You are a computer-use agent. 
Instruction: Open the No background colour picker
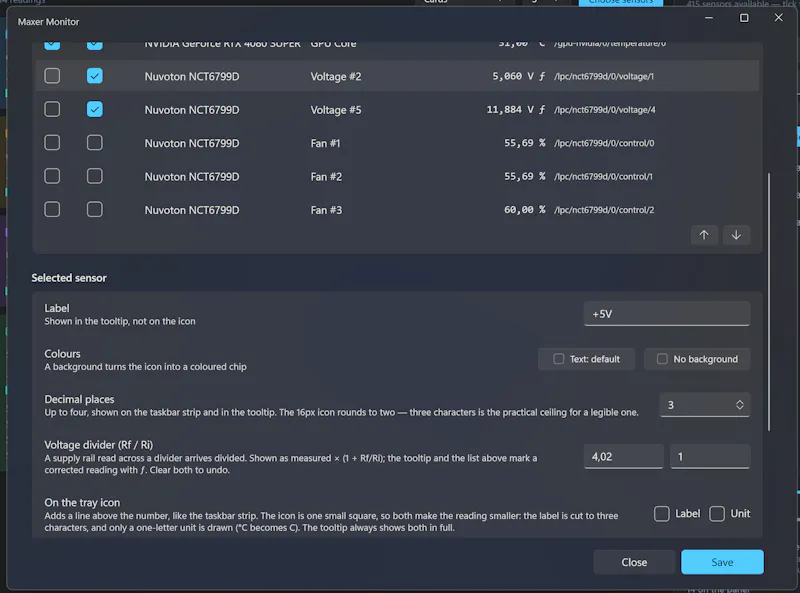pyautogui.click(x=697, y=359)
